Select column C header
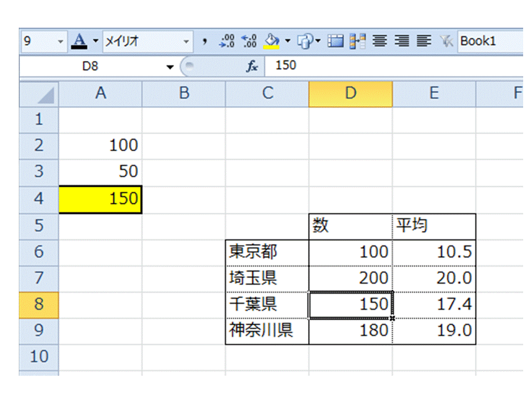This screenshot has height=399, width=532. tap(267, 94)
